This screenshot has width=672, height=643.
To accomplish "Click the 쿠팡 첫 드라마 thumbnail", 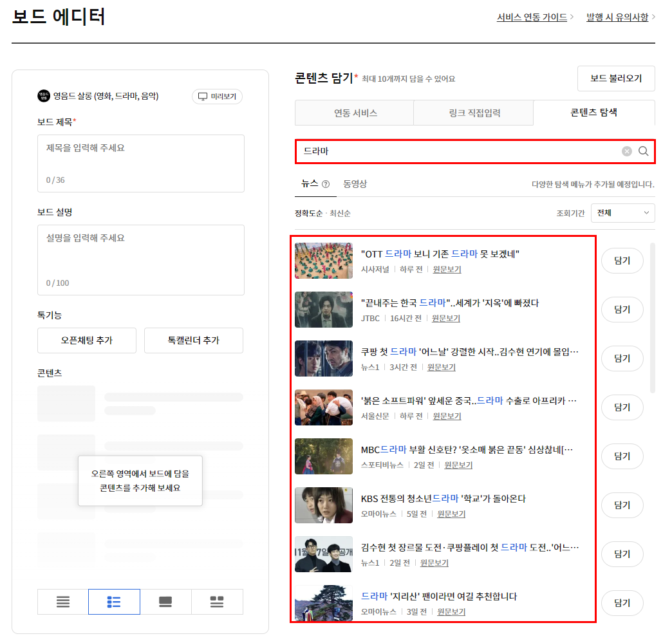I will click(324, 359).
